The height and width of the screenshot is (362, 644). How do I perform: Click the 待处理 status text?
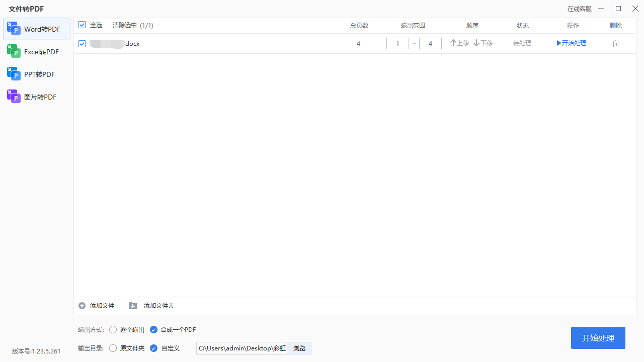522,43
